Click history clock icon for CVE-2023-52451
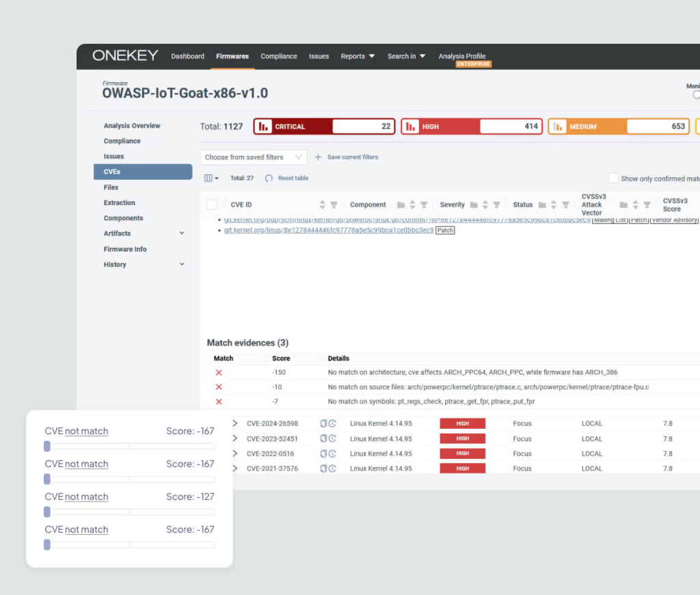The height and width of the screenshot is (595, 700). click(x=332, y=439)
